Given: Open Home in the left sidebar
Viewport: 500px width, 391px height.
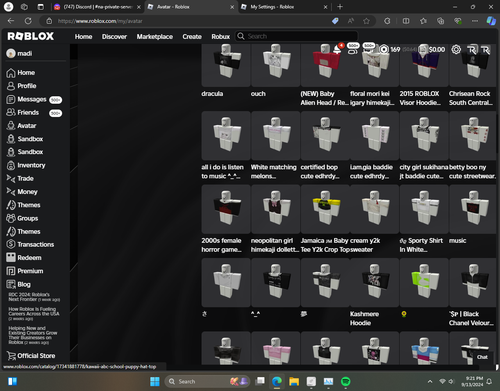Looking at the screenshot, I should point(21,73).
